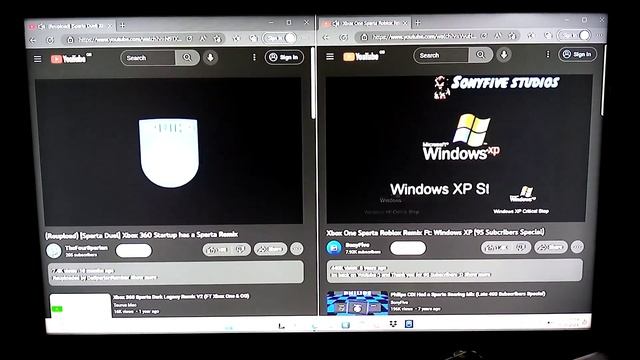
Task: Click the right window's vertical scrollbar
Action: 603,80
